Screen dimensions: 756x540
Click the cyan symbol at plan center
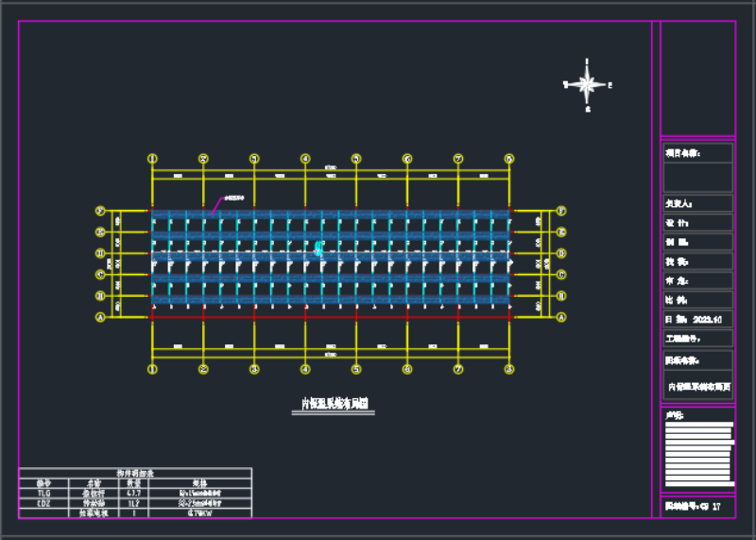click(318, 249)
